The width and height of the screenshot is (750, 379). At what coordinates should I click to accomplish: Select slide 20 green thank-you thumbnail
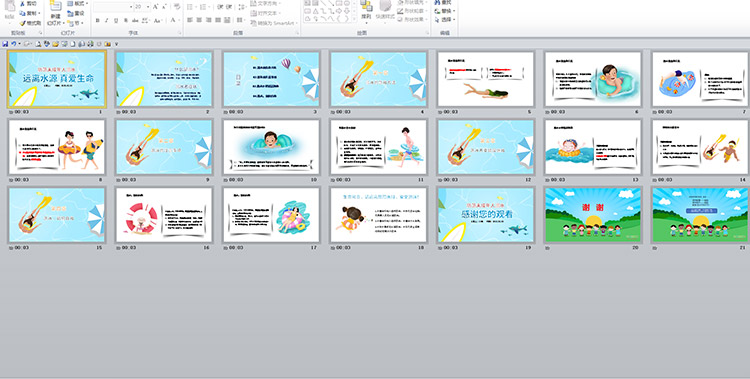[x=593, y=215]
